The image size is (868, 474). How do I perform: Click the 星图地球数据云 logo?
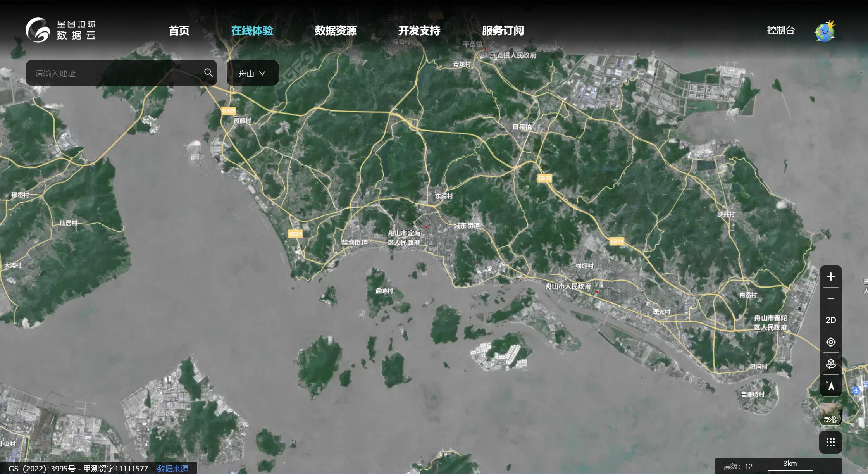click(61, 30)
